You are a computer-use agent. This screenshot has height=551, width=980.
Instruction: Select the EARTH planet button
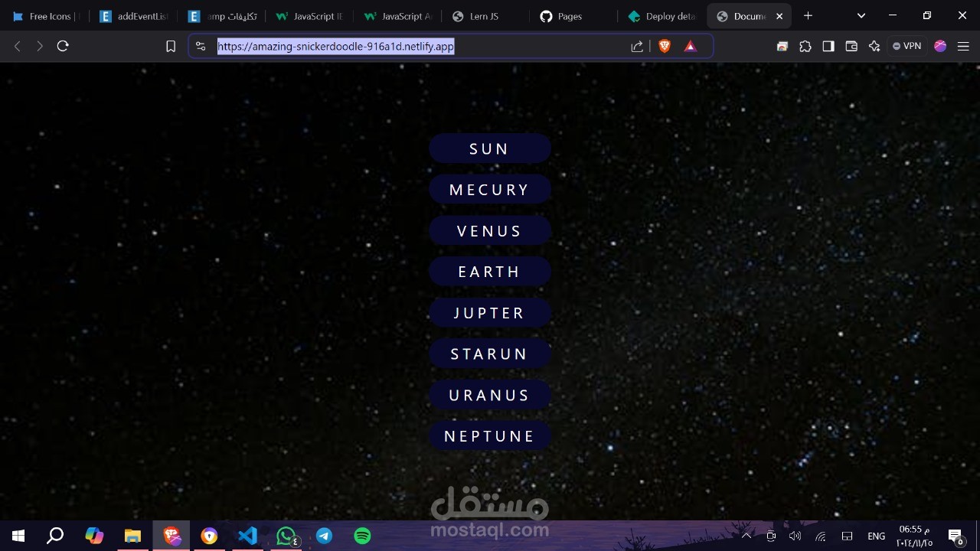point(489,271)
